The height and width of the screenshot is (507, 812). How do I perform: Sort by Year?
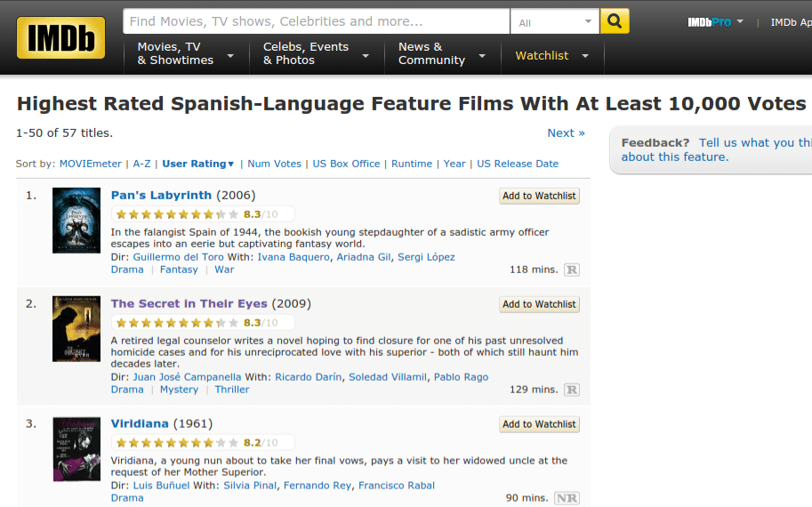pos(454,164)
